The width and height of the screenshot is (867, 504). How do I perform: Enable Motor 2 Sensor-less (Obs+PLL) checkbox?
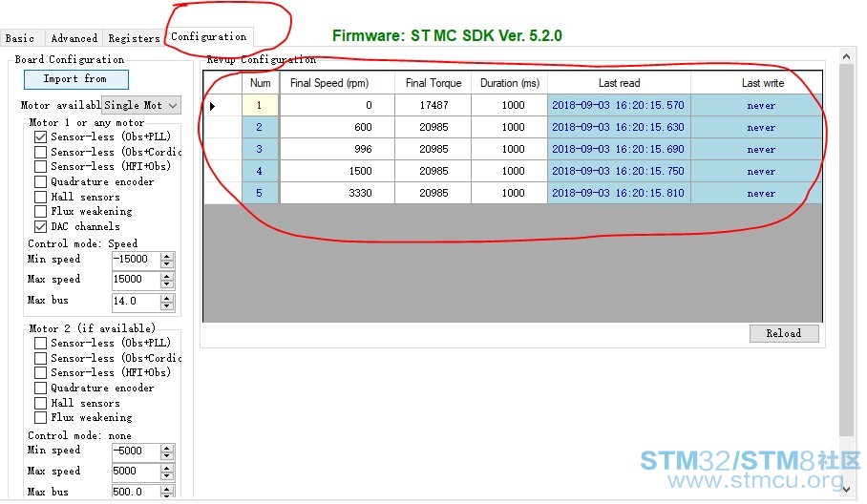click(x=40, y=344)
